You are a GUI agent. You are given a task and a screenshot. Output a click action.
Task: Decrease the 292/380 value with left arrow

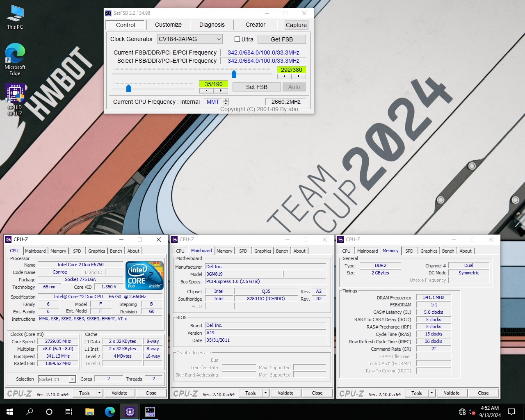click(284, 76)
